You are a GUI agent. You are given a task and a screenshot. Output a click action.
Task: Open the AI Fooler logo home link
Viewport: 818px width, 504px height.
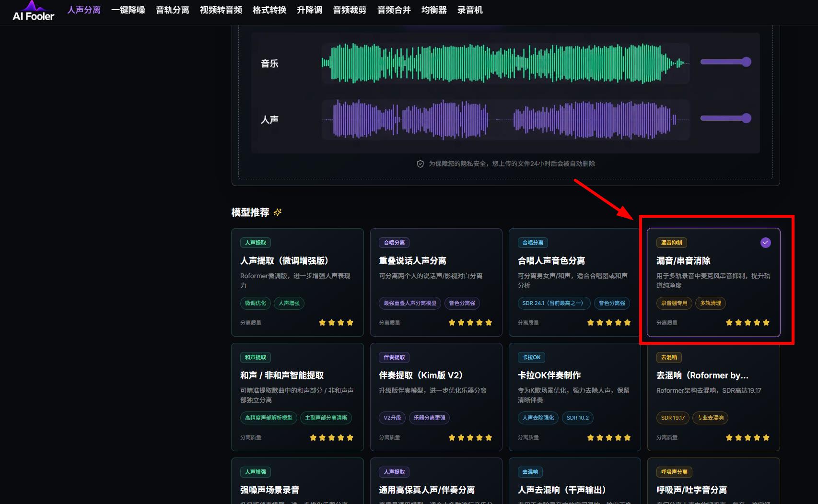[x=33, y=12]
